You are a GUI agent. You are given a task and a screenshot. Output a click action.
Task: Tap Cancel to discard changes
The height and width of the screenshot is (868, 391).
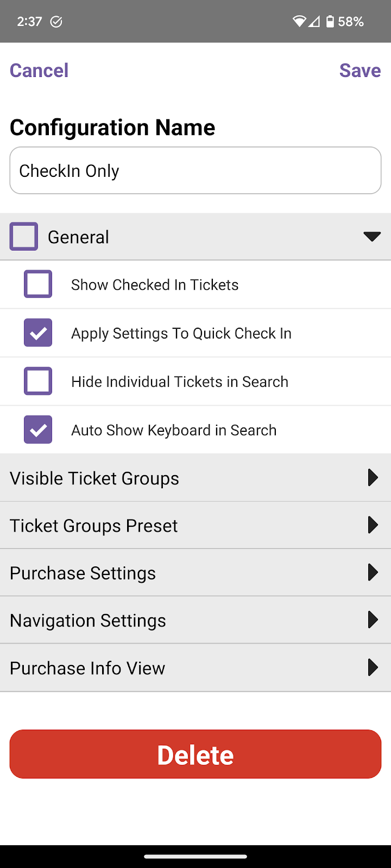39,71
